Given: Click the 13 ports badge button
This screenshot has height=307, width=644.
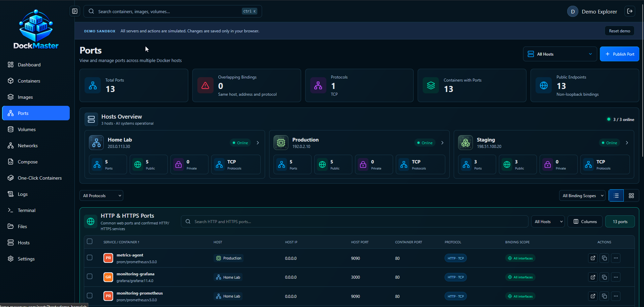Looking at the screenshot, I should (620, 221).
